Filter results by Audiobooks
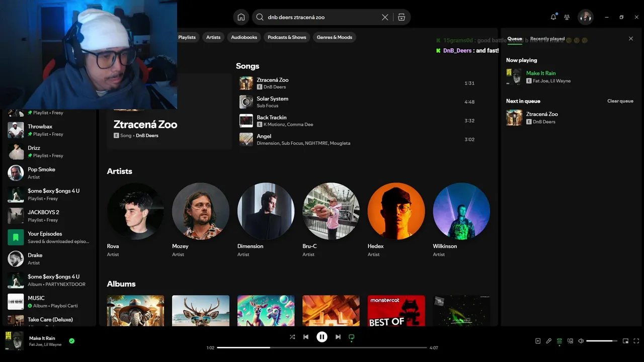The image size is (644, 362). [244, 37]
